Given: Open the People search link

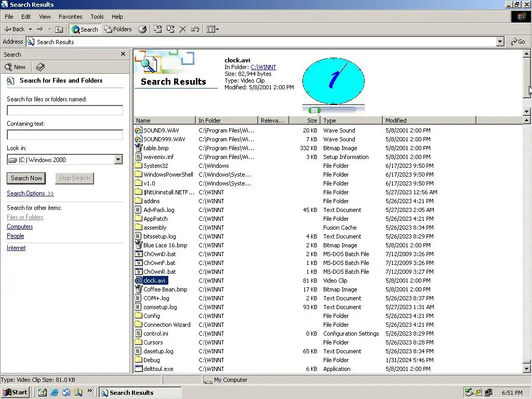Looking at the screenshot, I should click(x=15, y=236).
